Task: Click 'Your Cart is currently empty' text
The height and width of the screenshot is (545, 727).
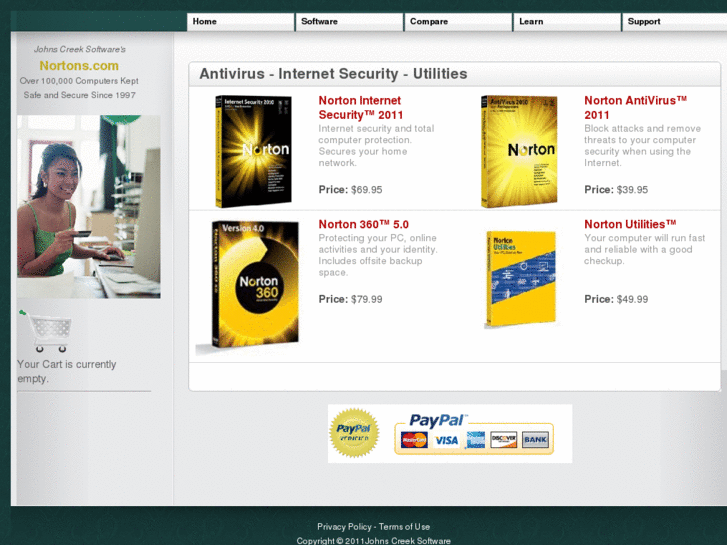Action: [67, 372]
